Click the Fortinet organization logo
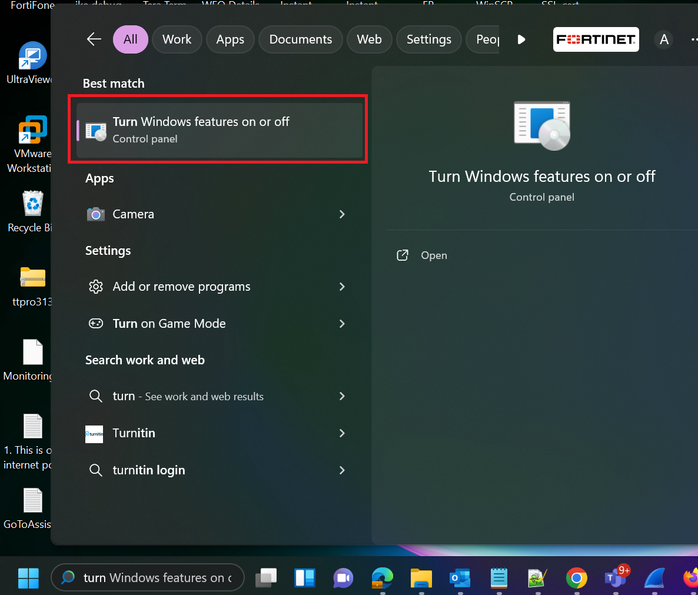Viewport: 698px width, 595px height. (x=596, y=39)
